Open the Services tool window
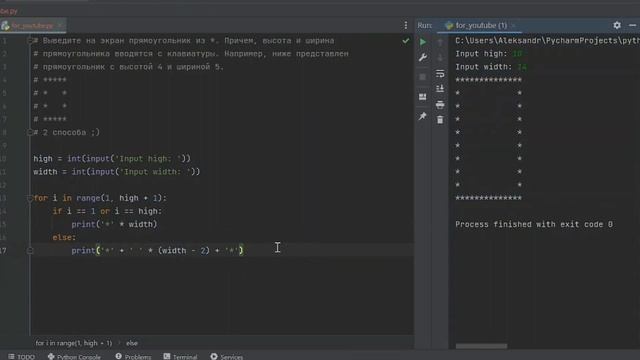This screenshot has height=360, width=640. coord(227,356)
